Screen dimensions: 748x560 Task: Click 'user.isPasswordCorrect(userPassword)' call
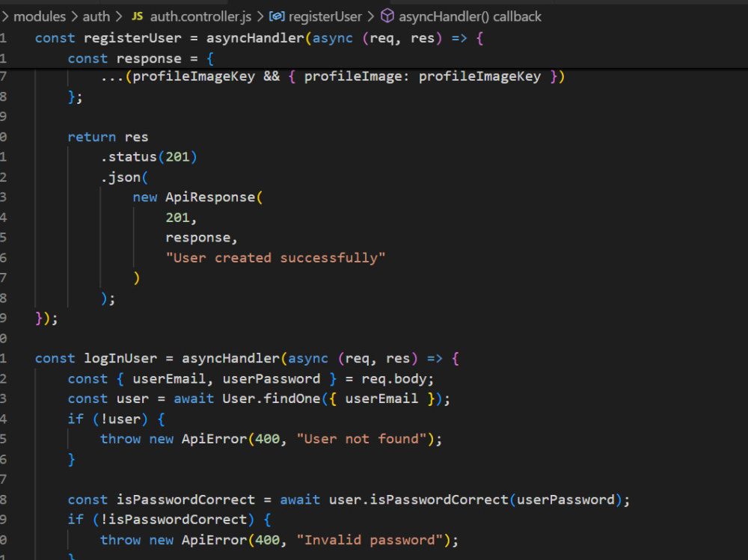tap(476, 500)
